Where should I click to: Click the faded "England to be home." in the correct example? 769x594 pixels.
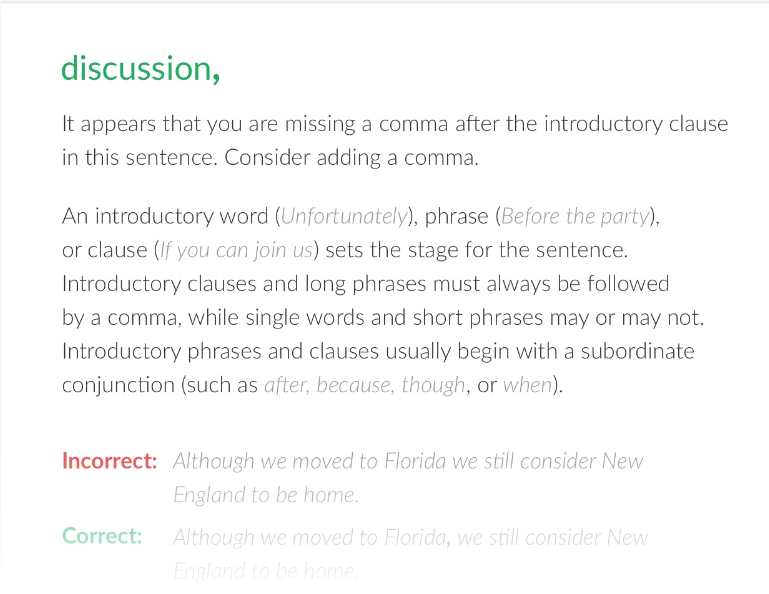click(266, 571)
